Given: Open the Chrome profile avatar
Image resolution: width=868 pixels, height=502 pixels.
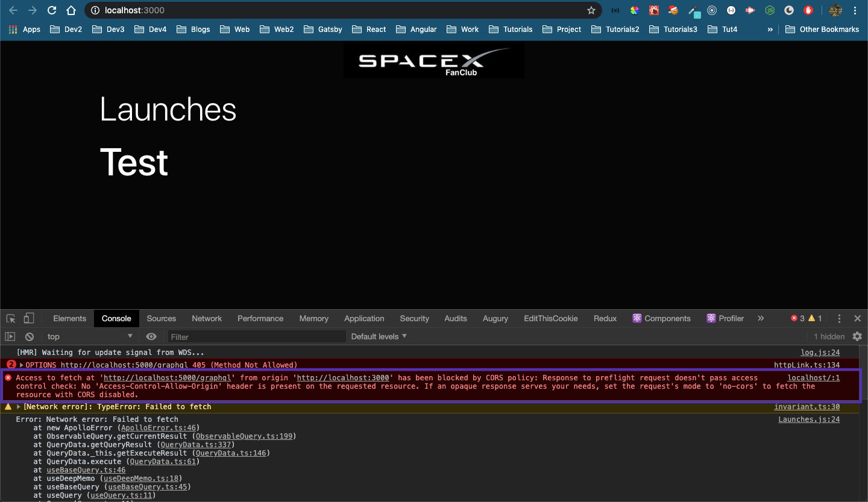Looking at the screenshot, I should (x=835, y=10).
